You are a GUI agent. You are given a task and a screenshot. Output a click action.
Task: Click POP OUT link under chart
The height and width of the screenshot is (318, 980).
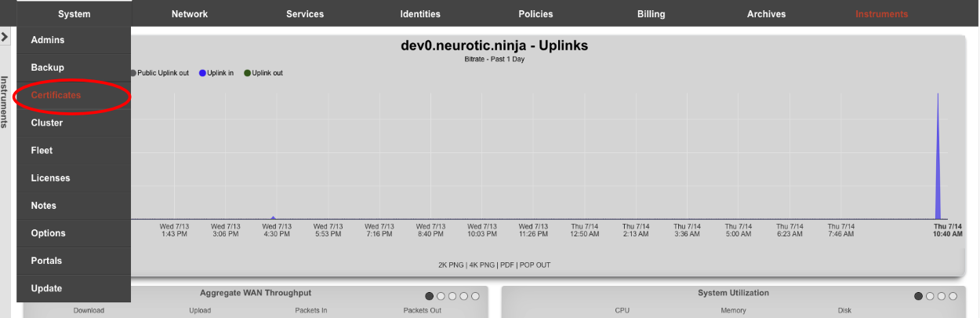(535, 265)
